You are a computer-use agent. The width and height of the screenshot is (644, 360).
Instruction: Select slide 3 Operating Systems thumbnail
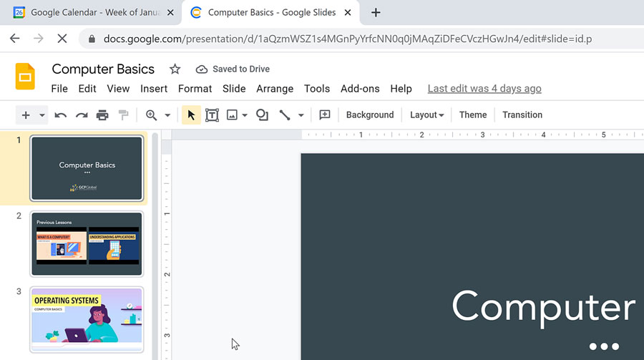[x=87, y=320]
